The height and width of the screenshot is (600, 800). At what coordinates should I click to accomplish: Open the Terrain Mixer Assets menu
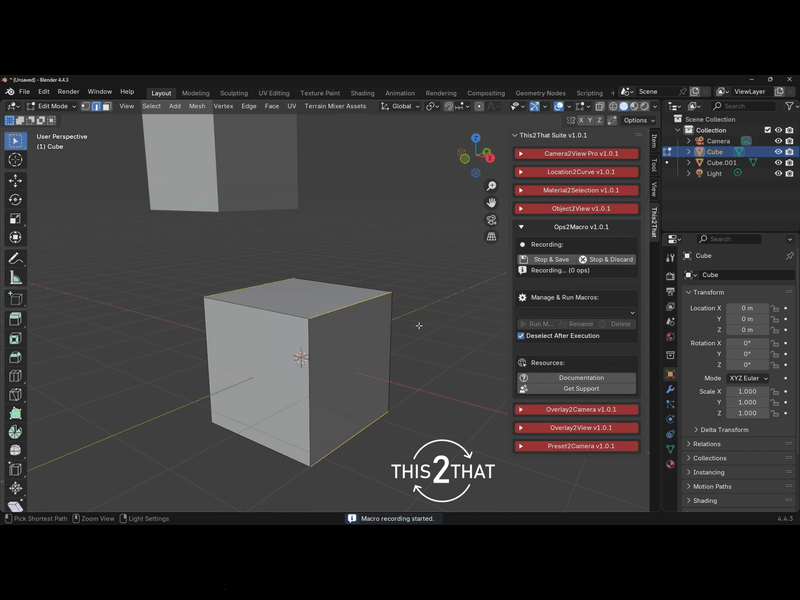[x=335, y=106]
